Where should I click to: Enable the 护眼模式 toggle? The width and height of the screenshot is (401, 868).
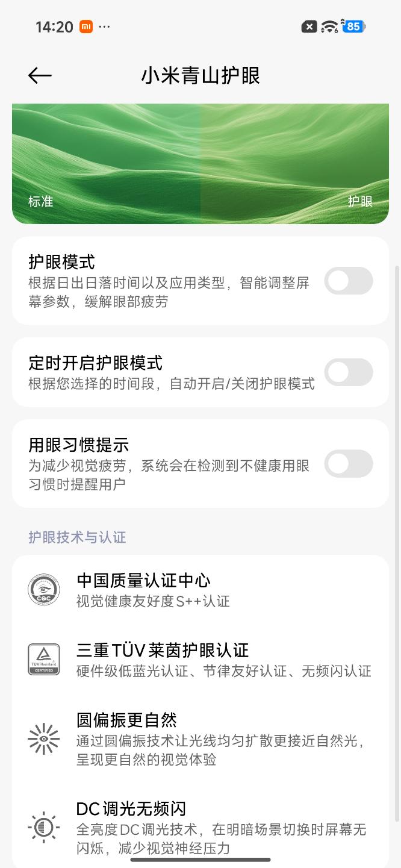pyautogui.click(x=349, y=281)
